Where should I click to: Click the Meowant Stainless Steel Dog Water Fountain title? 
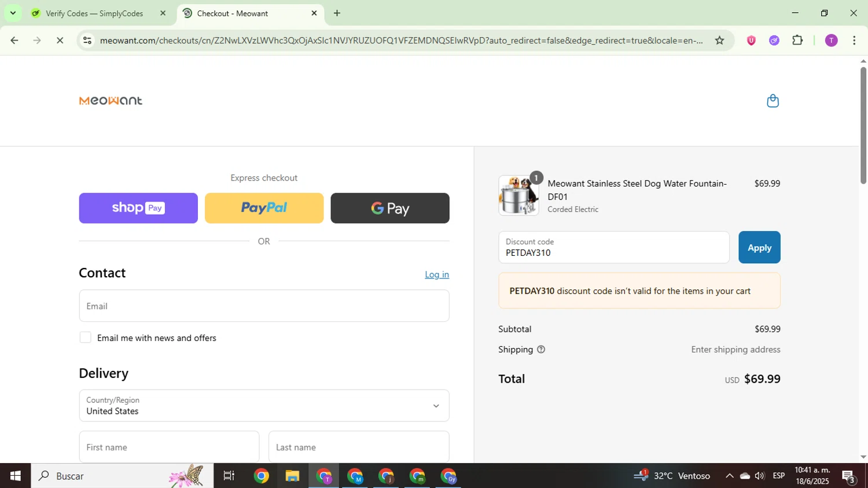pos(637,190)
